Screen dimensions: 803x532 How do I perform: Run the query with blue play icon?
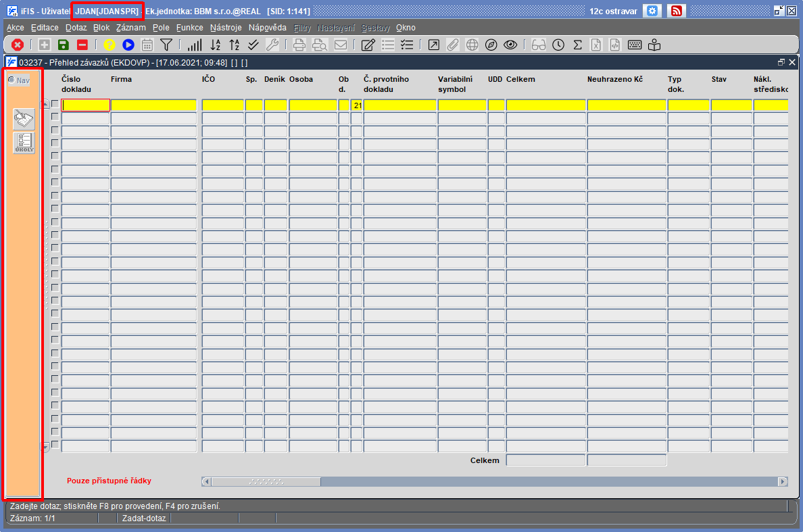pos(128,45)
